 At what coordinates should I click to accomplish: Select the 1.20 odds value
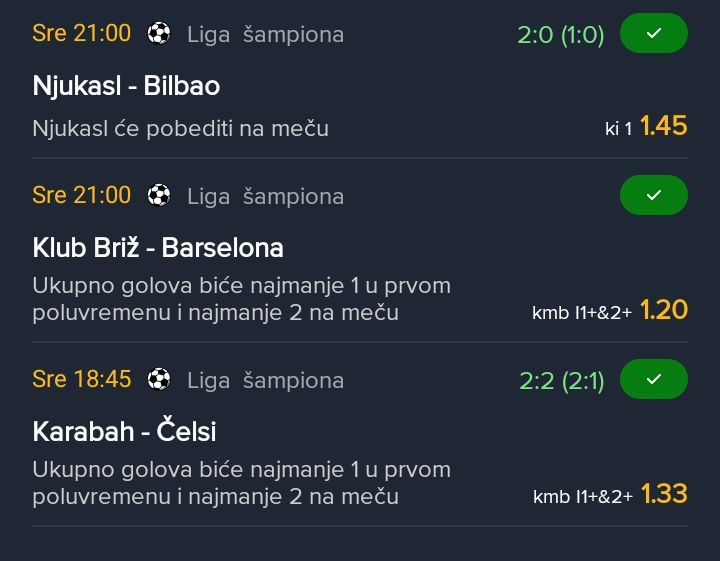point(664,310)
